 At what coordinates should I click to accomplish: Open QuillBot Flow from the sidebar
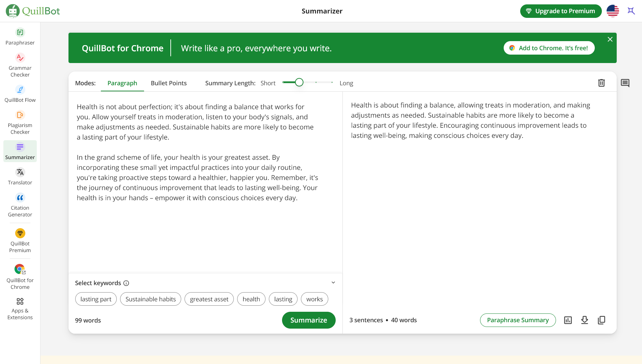tap(20, 94)
